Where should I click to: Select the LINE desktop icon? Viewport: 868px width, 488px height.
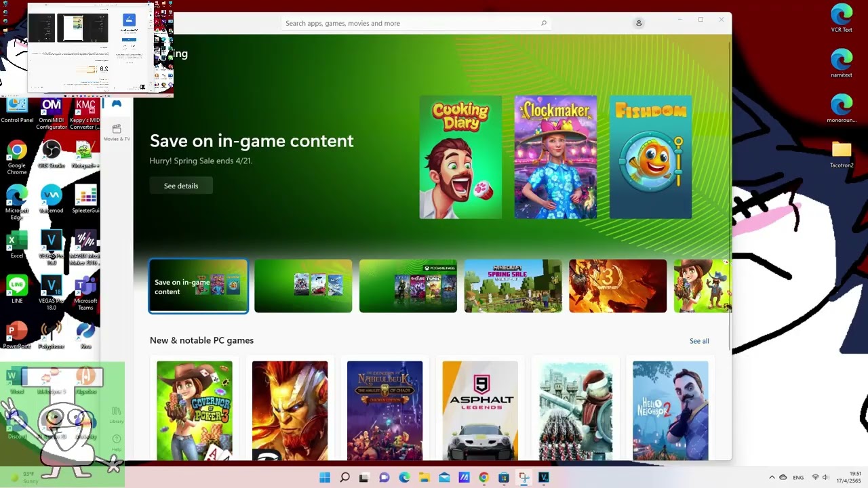point(17,290)
